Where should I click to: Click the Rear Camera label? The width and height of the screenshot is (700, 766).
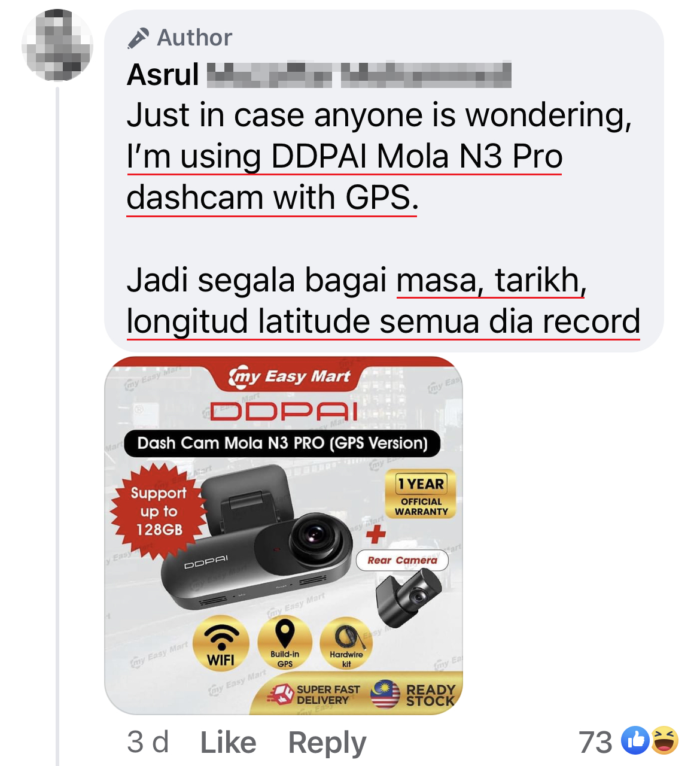pyautogui.click(x=402, y=560)
